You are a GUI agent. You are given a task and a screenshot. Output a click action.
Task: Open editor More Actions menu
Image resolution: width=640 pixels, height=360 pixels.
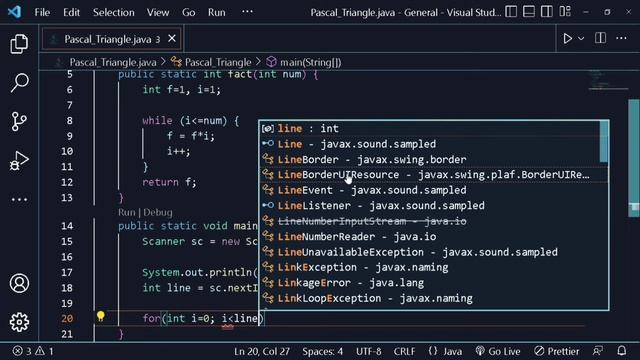point(621,38)
